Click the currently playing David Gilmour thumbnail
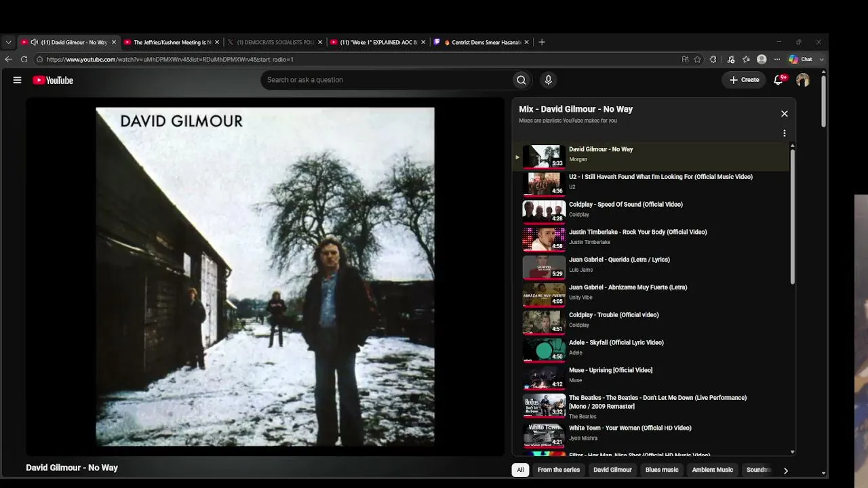868x488 pixels. pyautogui.click(x=544, y=156)
